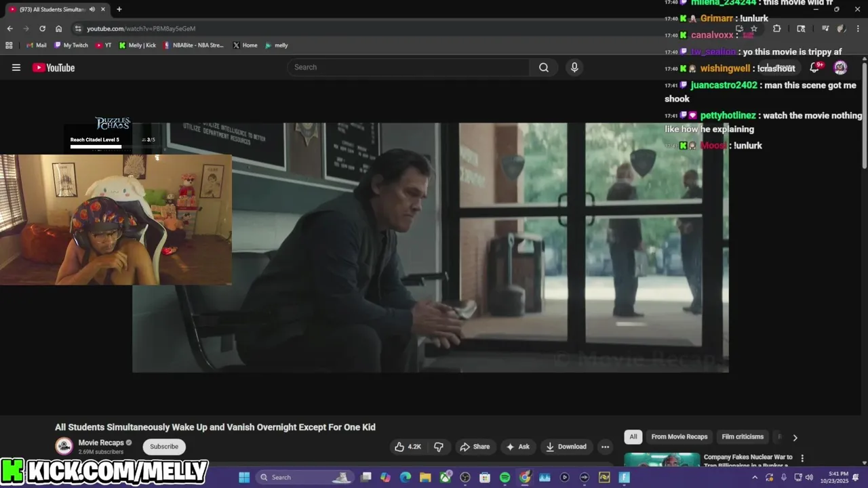This screenshot has width=868, height=488.
Task: Share the video
Action: 474,447
